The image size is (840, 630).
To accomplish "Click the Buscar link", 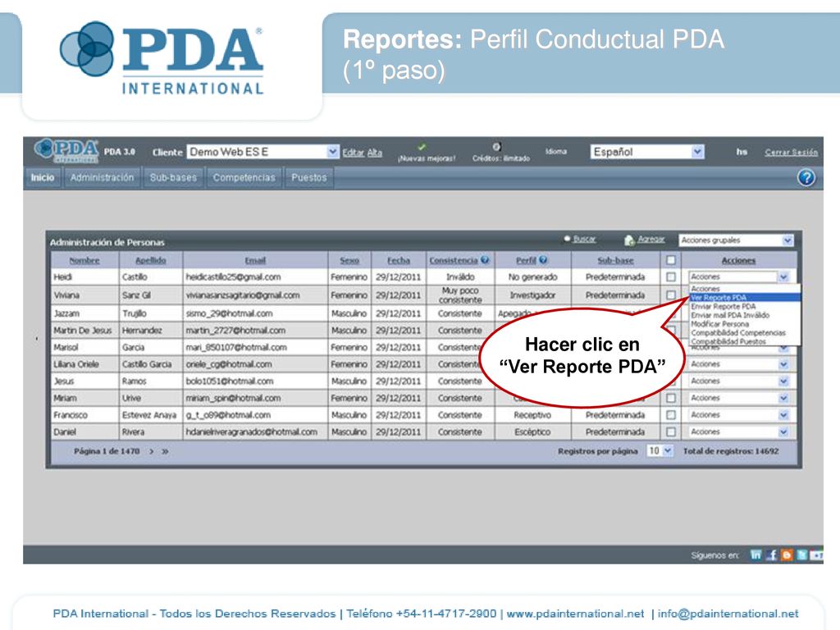I will pyautogui.click(x=584, y=239).
